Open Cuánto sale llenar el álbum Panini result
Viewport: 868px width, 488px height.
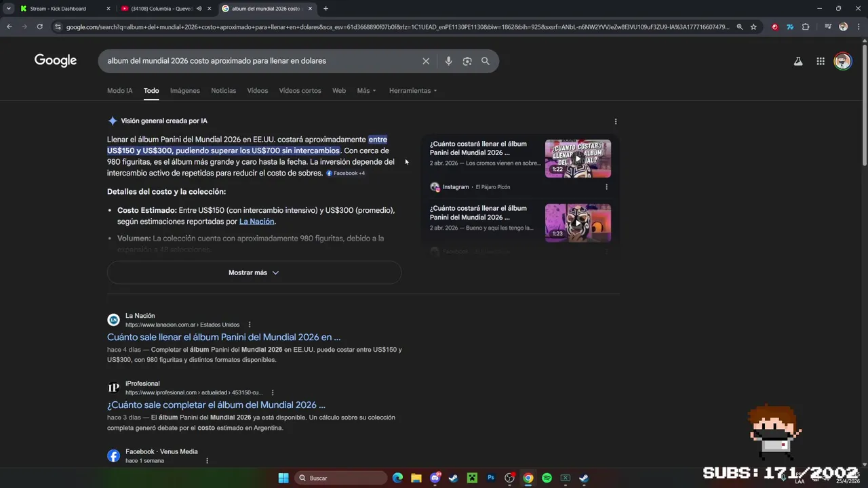tap(224, 337)
